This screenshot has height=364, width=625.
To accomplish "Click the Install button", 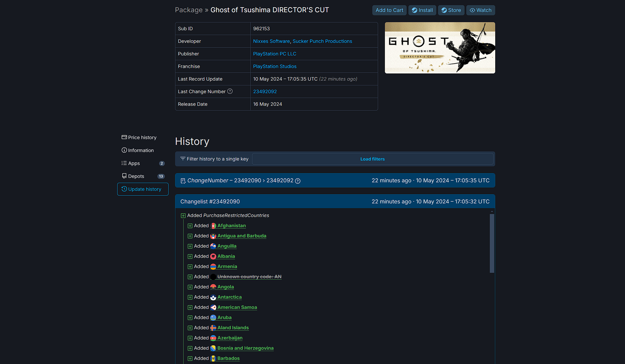I will [x=422, y=10].
